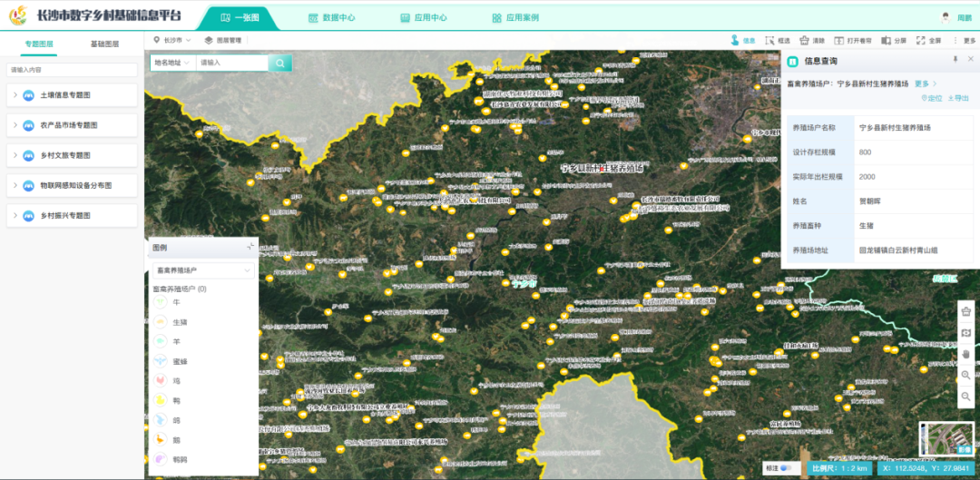Enter 全屏 fullscreen mode
The width and height of the screenshot is (980, 480).
click(928, 41)
